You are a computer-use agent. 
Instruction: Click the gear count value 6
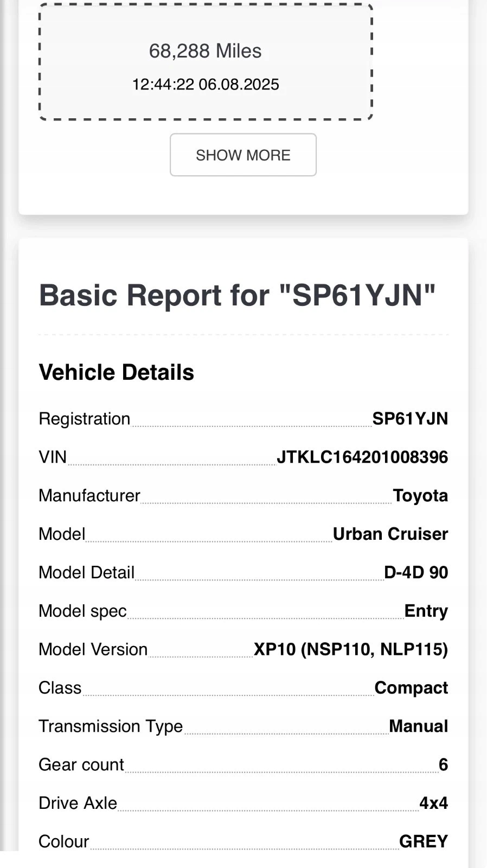tap(443, 765)
